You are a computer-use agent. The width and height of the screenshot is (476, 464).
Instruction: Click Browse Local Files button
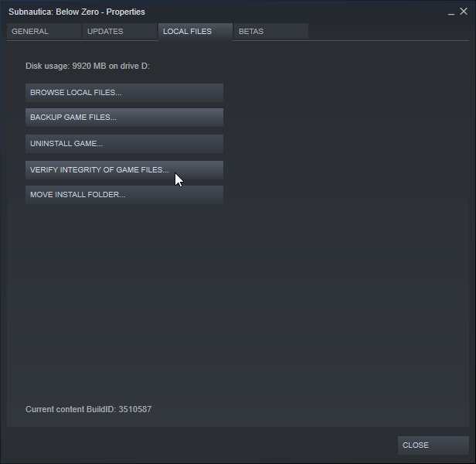click(124, 93)
